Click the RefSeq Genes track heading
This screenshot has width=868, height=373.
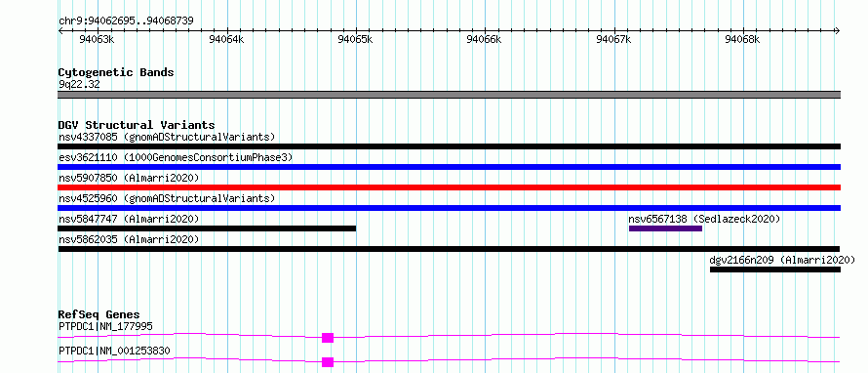[x=99, y=314]
